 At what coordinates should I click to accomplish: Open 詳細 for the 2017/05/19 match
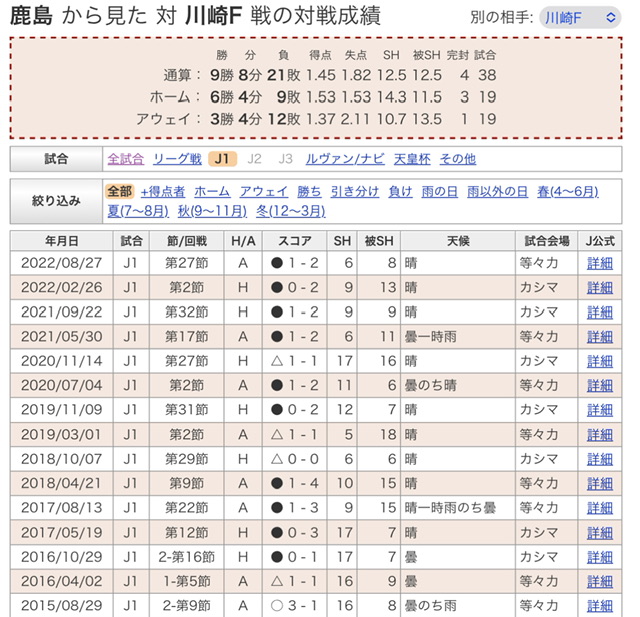[600, 533]
